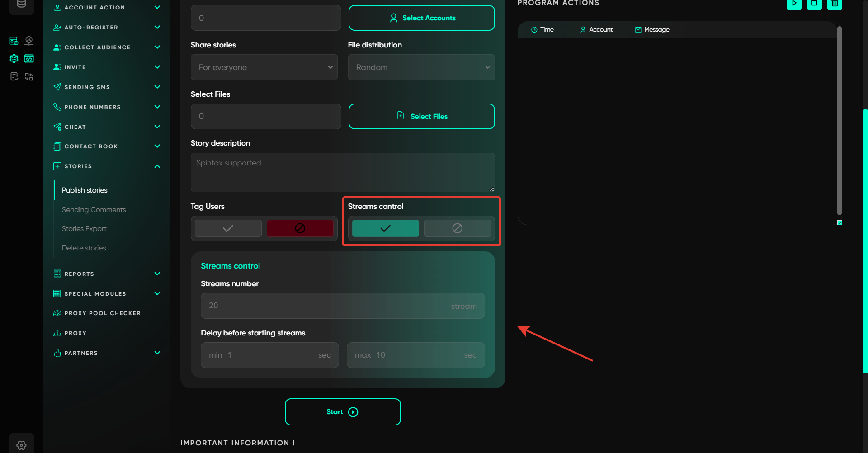
Task: Click the stop icon in Program Actions
Action: (814, 4)
